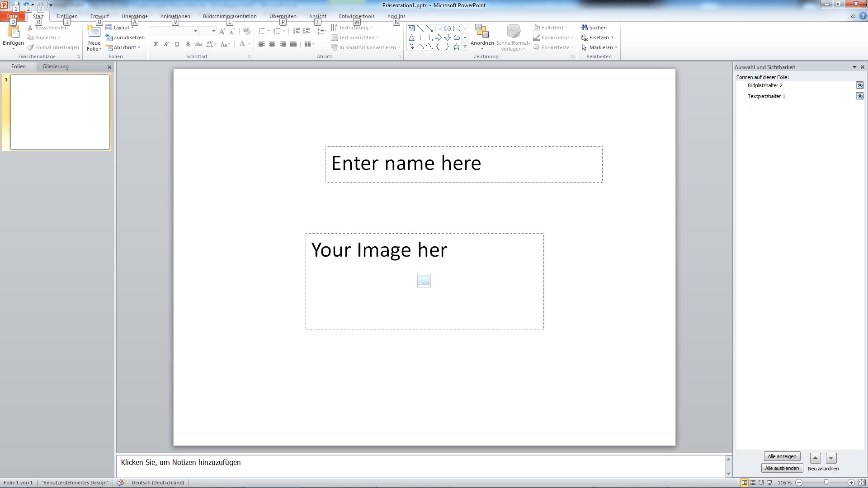Move shape up with reorder arrow
Screen dimensions: 868x488
[x=815, y=458]
